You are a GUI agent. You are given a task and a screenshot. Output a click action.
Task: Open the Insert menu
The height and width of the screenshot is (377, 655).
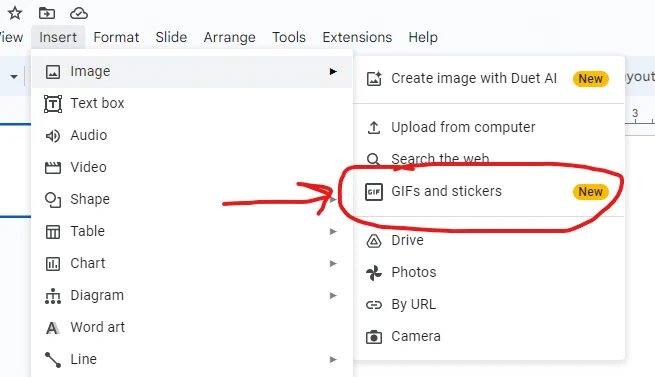click(x=58, y=37)
